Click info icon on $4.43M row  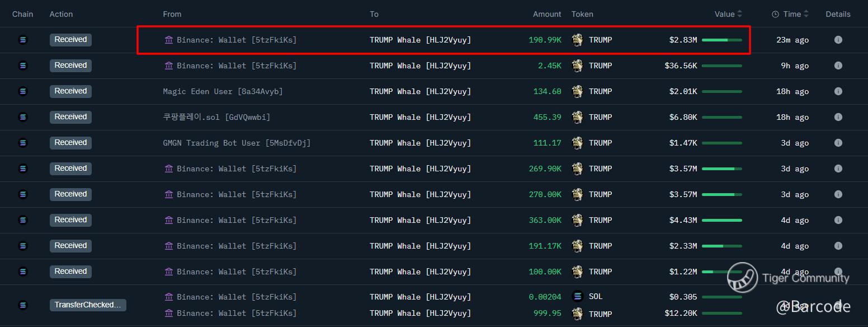point(838,220)
